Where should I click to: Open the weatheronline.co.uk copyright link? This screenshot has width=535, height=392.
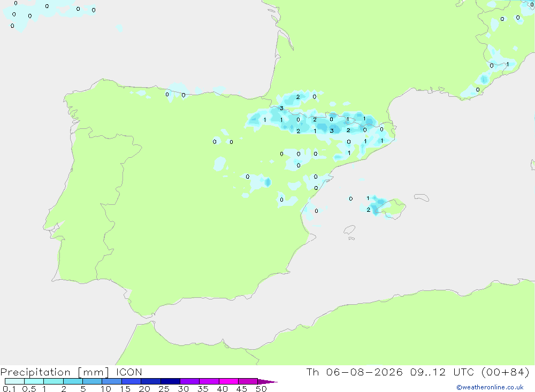coord(490,387)
